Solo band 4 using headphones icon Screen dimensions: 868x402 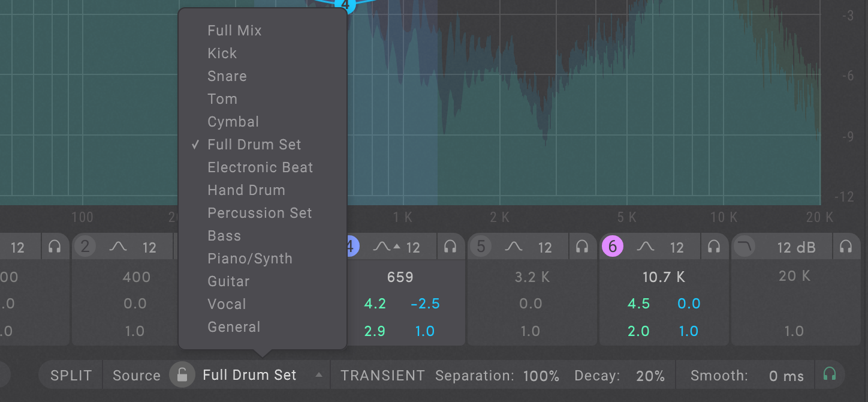coord(450,247)
